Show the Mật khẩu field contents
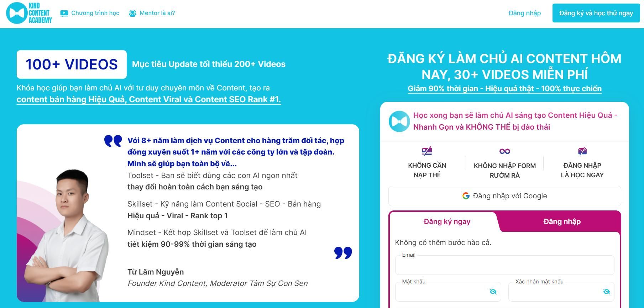The width and height of the screenshot is (644, 308). click(x=493, y=292)
